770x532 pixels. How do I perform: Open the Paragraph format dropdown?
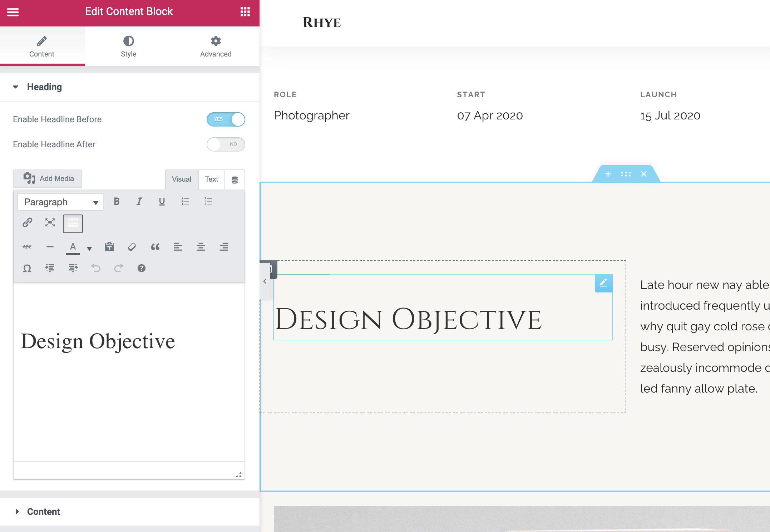[60, 202]
